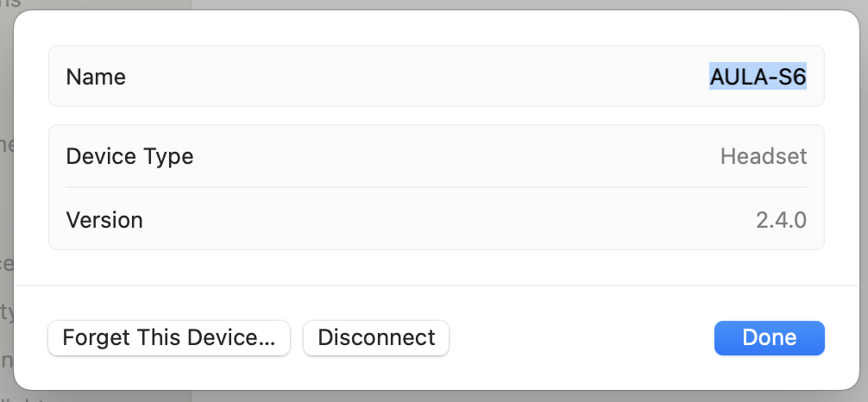Click the Forget This Device button

tap(169, 337)
